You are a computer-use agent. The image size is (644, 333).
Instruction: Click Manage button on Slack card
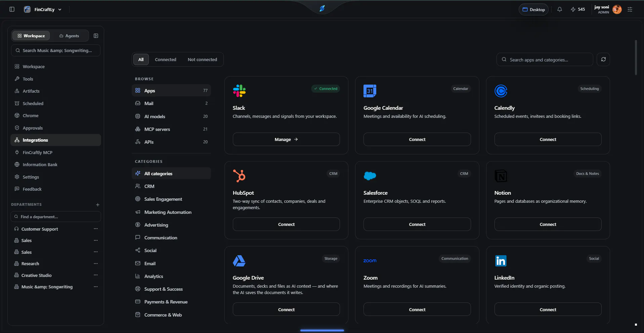tap(286, 139)
